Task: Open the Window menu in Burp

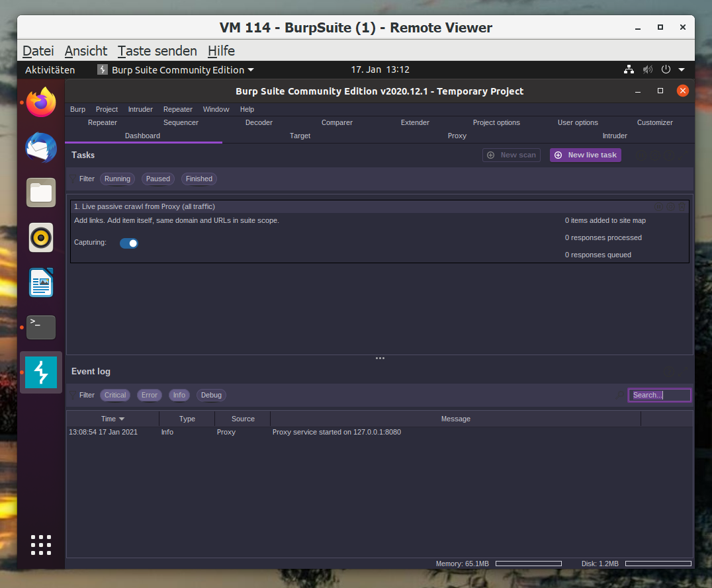Action: [x=216, y=109]
